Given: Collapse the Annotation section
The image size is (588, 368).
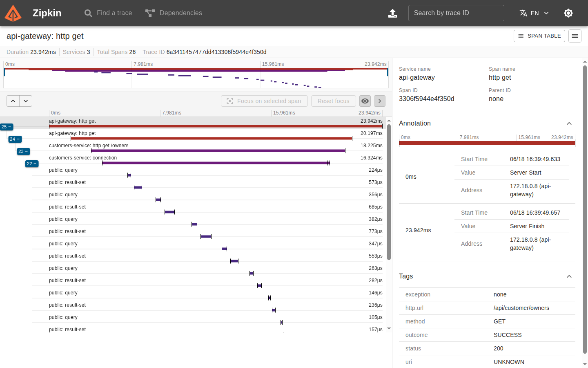Looking at the screenshot, I should point(569,123).
